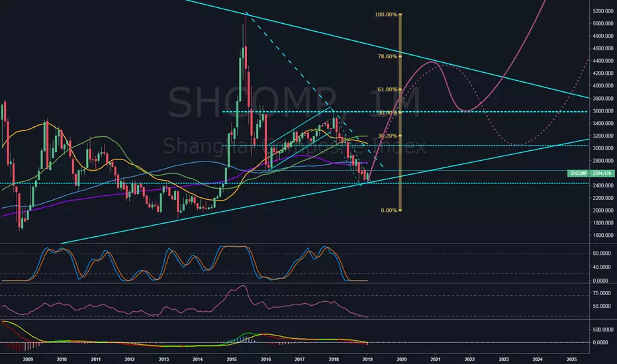The height and width of the screenshot is (364, 617).
Task: Click the 5200.000 price axis label
Action: [x=603, y=11]
